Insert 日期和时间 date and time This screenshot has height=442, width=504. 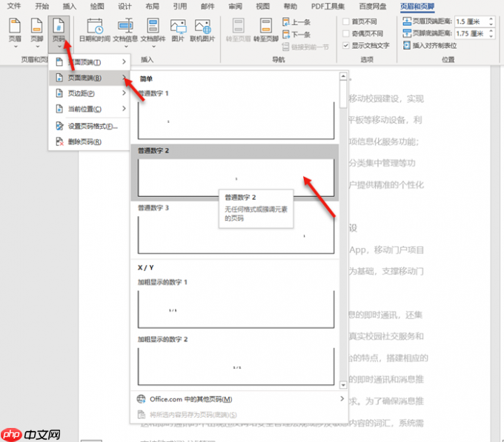point(95,30)
